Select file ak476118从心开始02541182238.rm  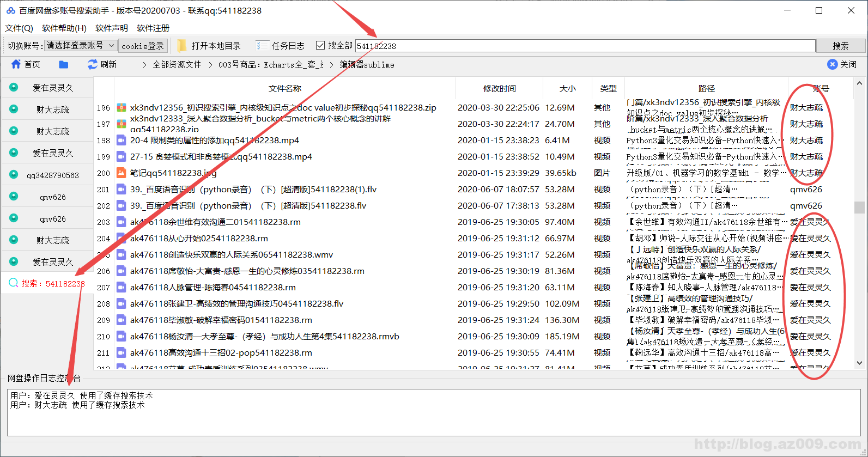199,239
